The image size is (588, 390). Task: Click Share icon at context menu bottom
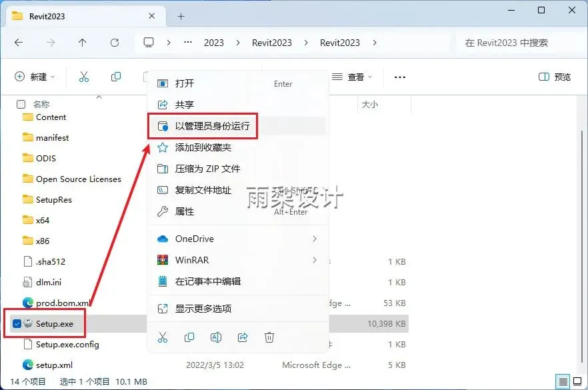(x=243, y=337)
